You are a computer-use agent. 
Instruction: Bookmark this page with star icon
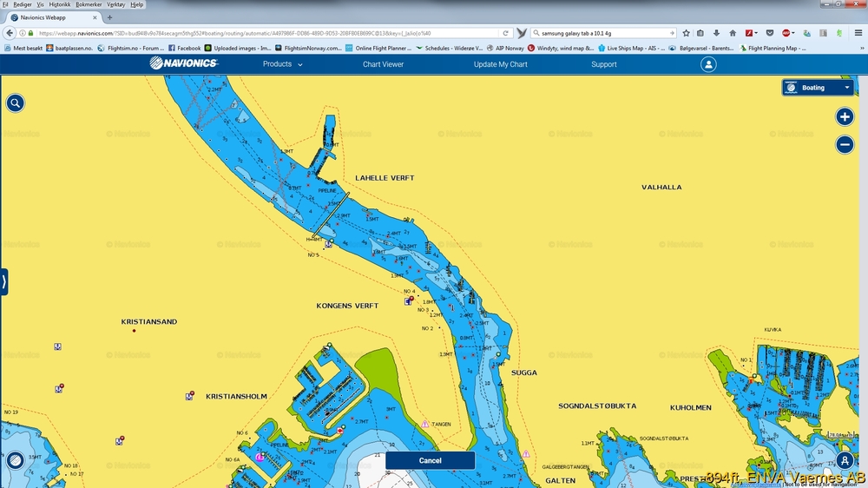[x=686, y=33]
